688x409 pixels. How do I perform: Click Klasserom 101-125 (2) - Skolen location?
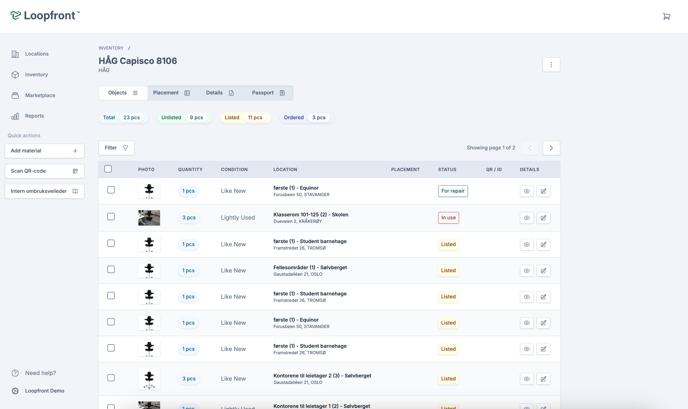tap(311, 215)
